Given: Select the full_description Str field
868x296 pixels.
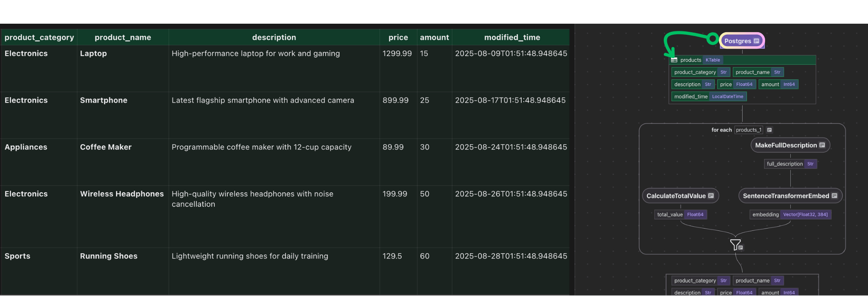Looking at the screenshot, I should tap(790, 164).
